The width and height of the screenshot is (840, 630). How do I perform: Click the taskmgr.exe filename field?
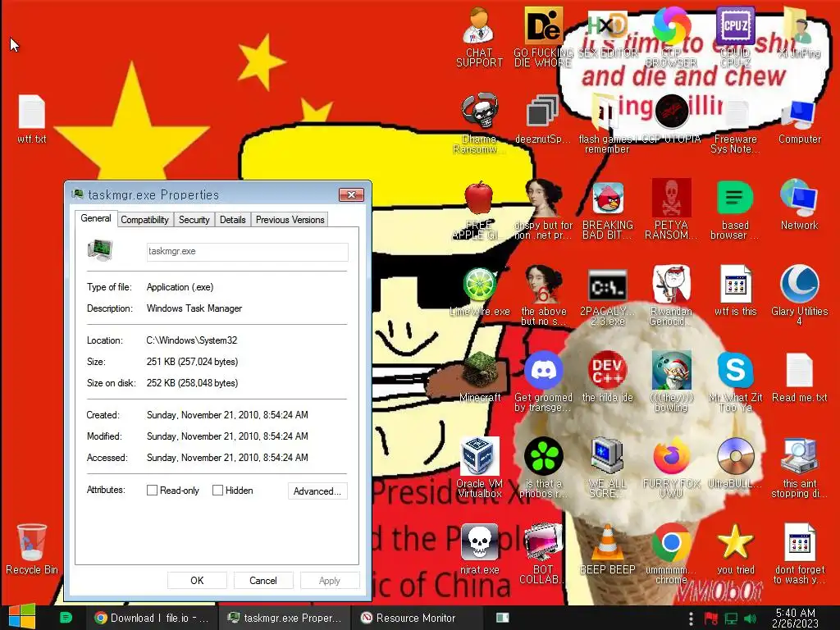[248, 252]
